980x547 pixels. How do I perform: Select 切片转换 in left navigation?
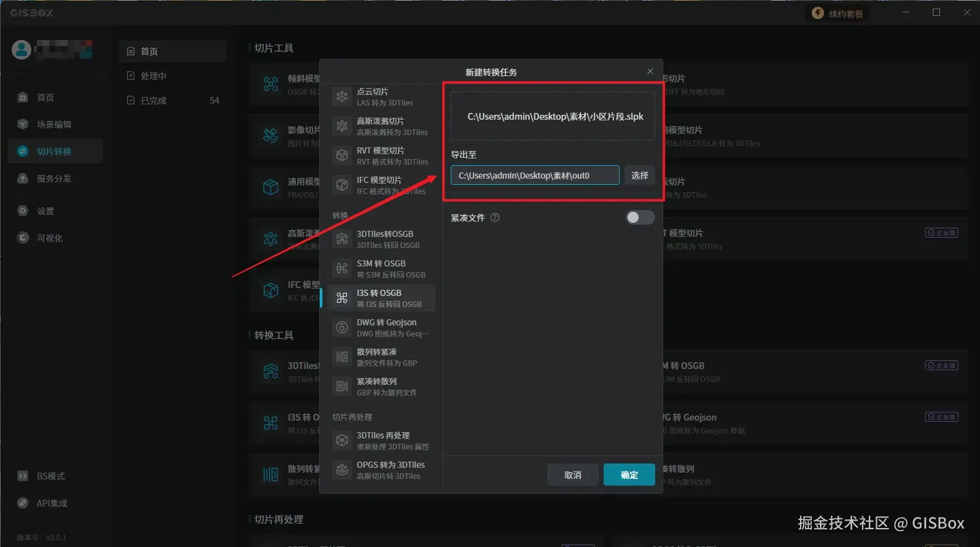pos(55,151)
